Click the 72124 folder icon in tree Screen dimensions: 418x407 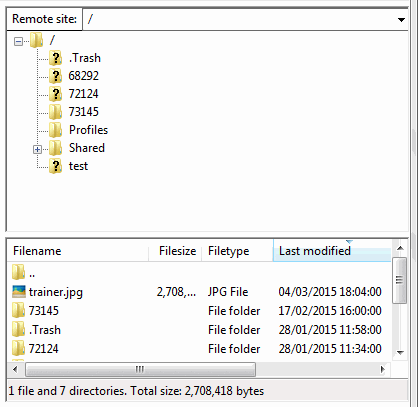click(56, 94)
